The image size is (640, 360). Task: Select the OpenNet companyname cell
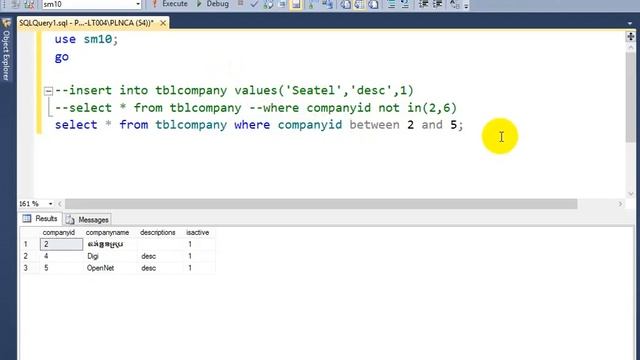(110, 268)
